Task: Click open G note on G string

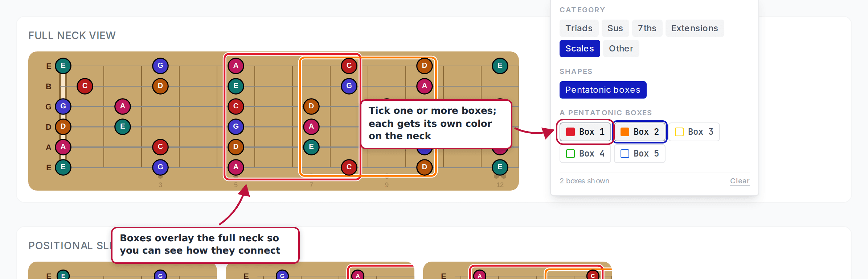Action: (x=63, y=107)
